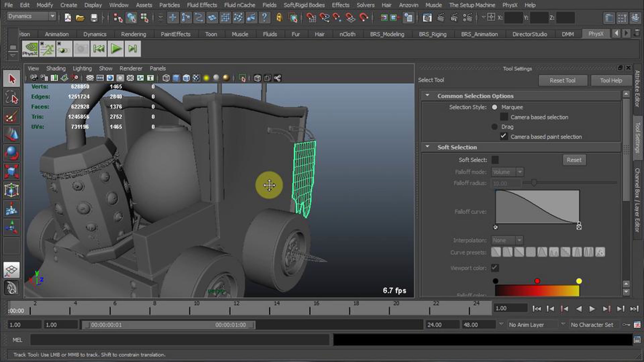
Task: Select the Marquee selection style radio
Action: point(495,107)
